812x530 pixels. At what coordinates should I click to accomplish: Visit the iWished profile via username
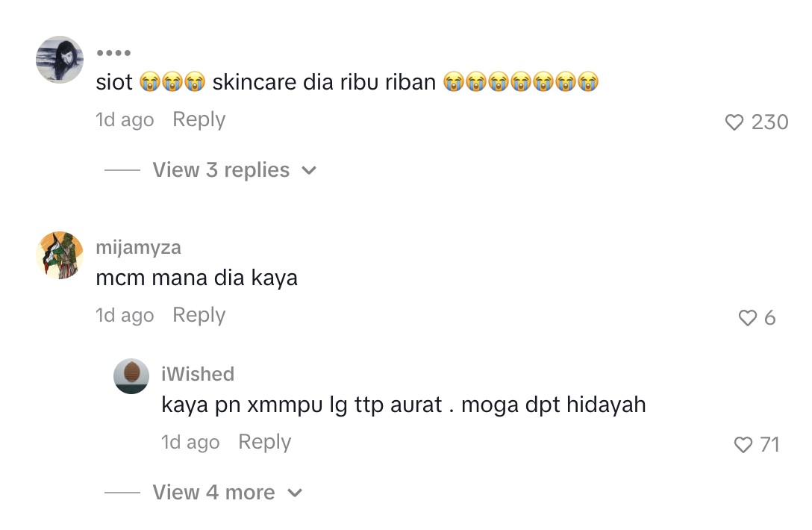(198, 373)
